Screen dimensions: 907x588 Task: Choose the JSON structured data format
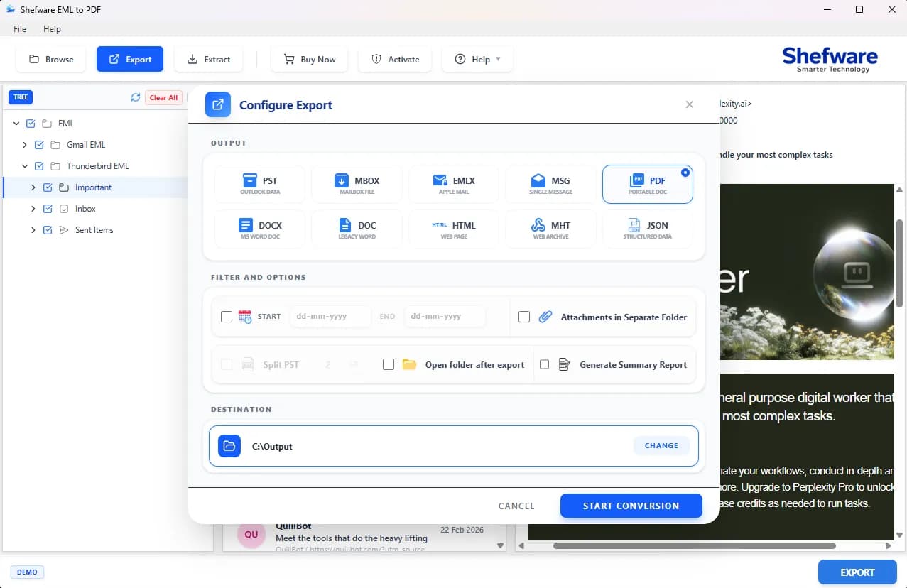click(648, 229)
